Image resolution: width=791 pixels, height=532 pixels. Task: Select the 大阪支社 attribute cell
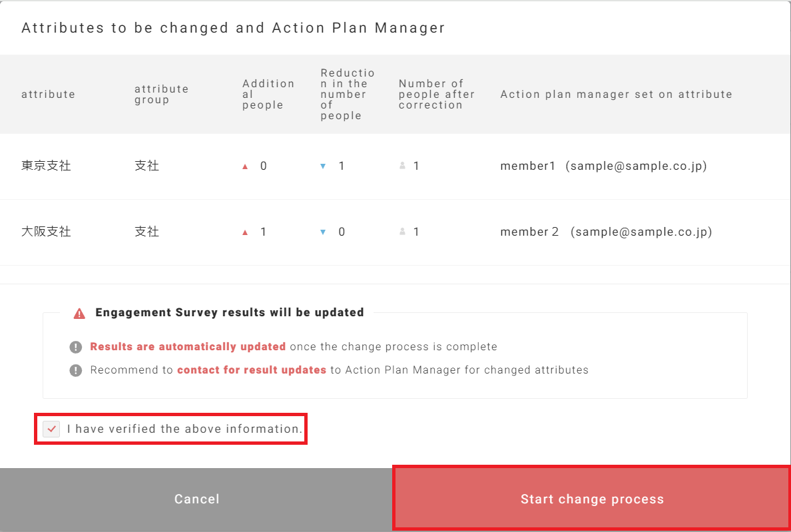46,232
